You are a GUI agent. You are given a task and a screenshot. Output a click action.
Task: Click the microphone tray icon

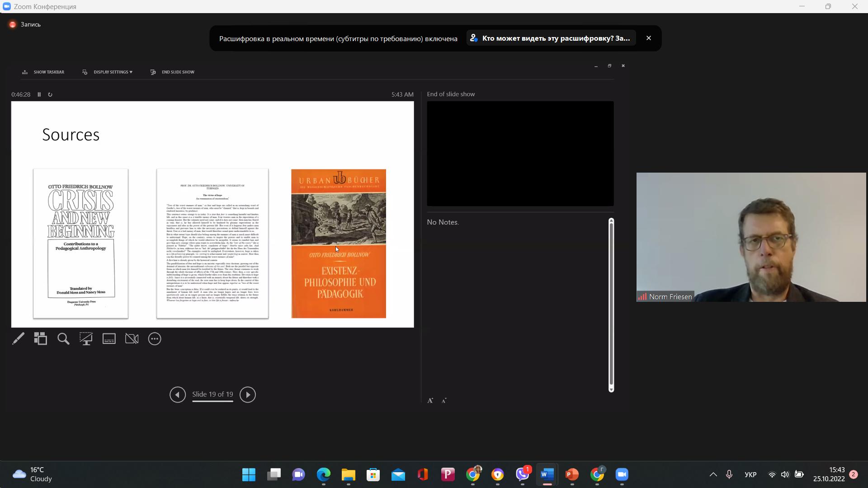pyautogui.click(x=729, y=474)
